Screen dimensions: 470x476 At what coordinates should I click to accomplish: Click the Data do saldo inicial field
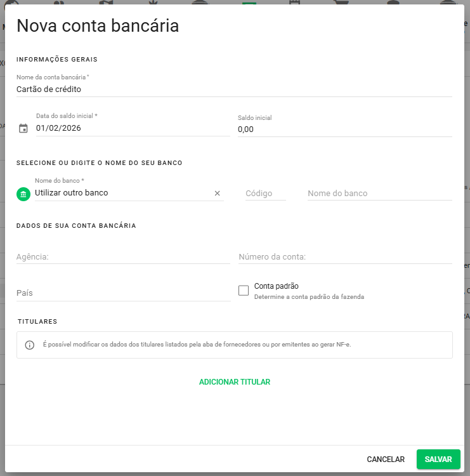(132, 128)
